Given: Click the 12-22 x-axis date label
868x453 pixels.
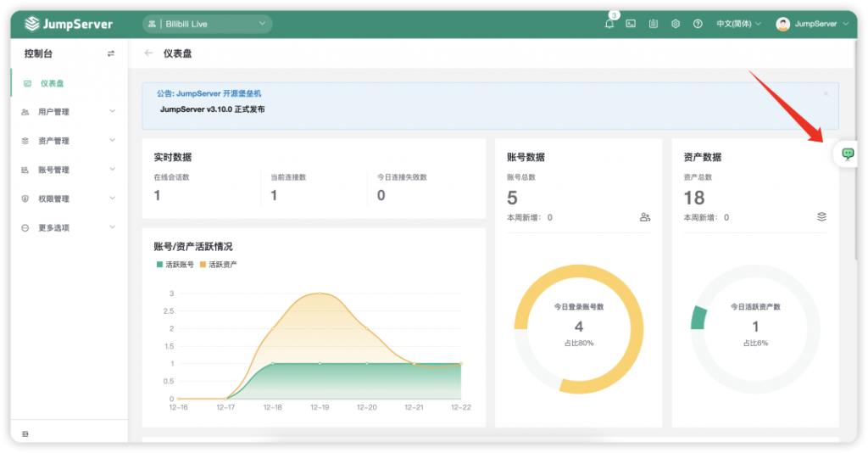Looking at the screenshot, I should point(460,407).
